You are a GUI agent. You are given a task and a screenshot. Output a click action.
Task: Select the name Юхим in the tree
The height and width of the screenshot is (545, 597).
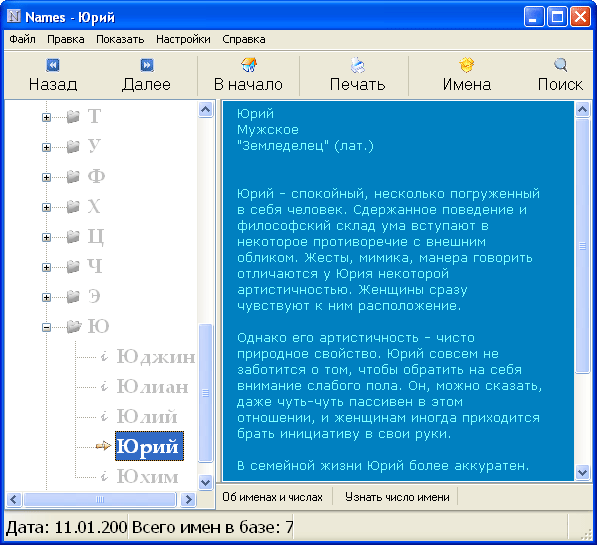pyautogui.click(x=147, y=476)
